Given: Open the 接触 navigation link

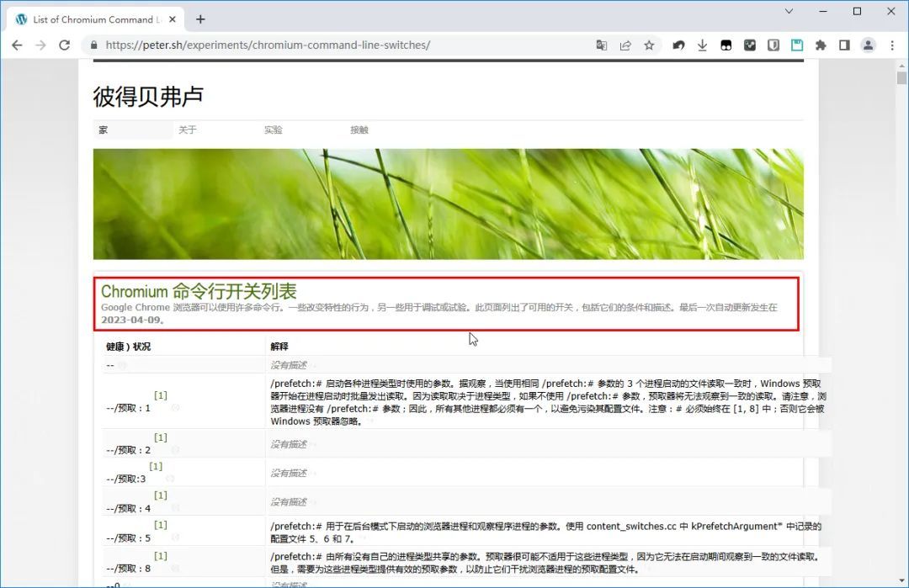Looking at the screenshot, I should tap(359, 130).
